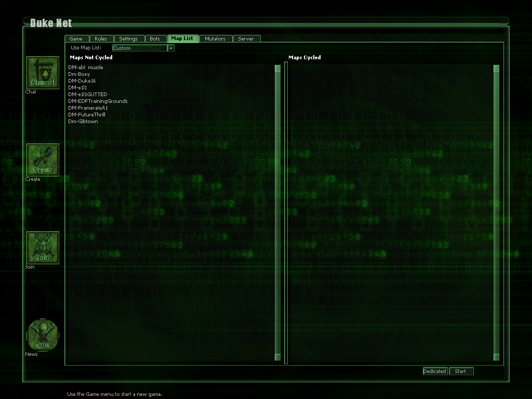Click the Maps Not Cycled up arrow

[x=277, y=69]
